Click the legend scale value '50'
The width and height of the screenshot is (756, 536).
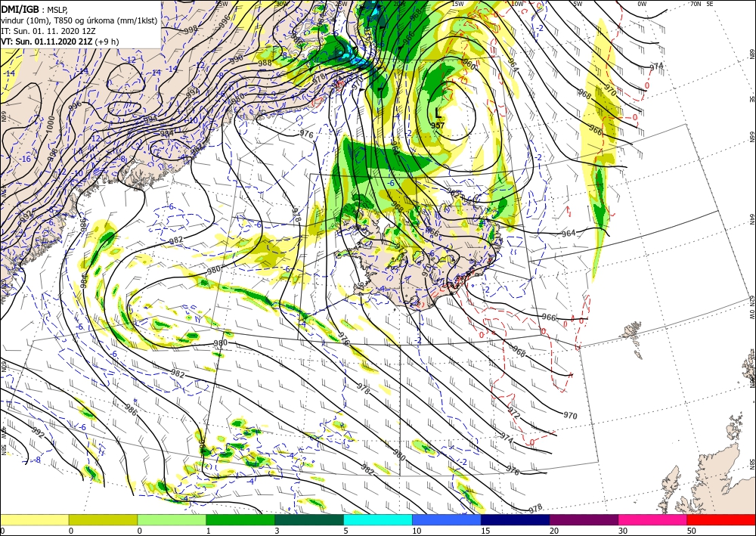click(x=692, y=531)
